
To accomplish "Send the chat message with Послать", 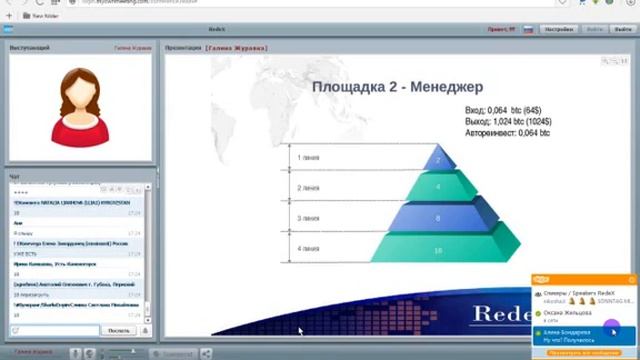I will (x=119, y=331).
